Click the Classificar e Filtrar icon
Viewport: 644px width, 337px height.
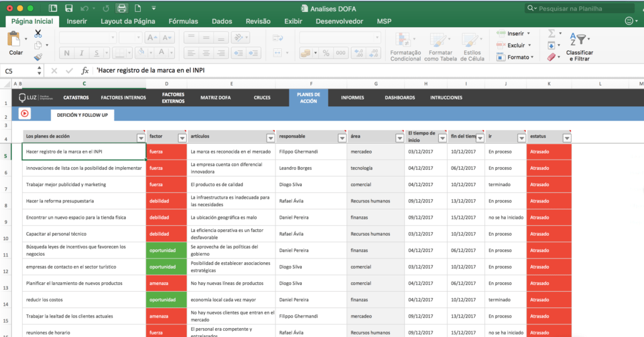579,39
